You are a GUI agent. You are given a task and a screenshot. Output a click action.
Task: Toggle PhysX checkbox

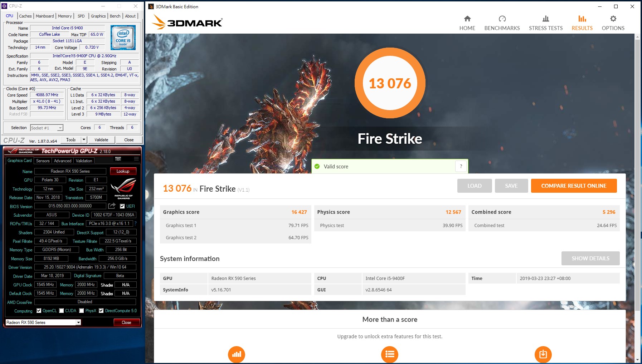tap(82, 311)
